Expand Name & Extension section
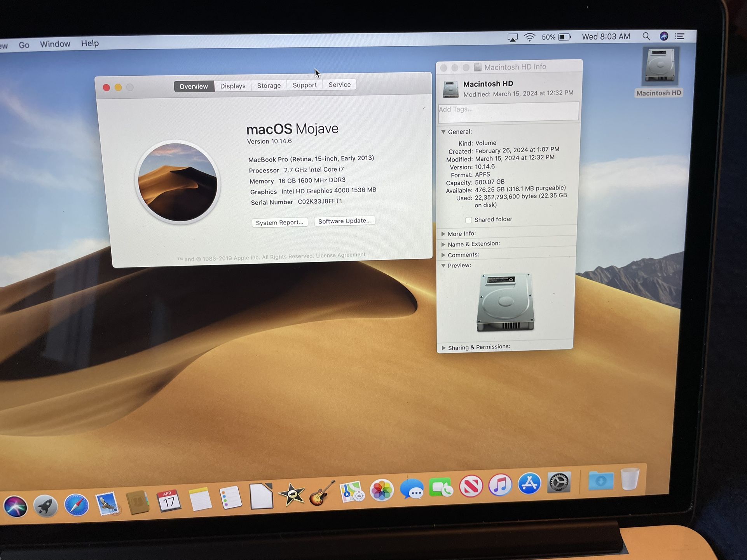The image size is (747, 560). pyautogui.click(x=443, y=244)
